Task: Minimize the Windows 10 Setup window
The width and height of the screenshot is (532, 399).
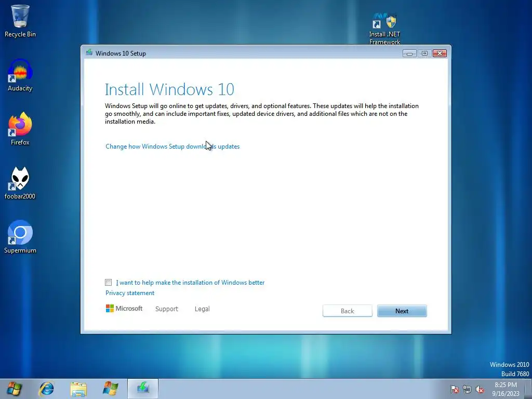Action: click(x=409, y=54)
